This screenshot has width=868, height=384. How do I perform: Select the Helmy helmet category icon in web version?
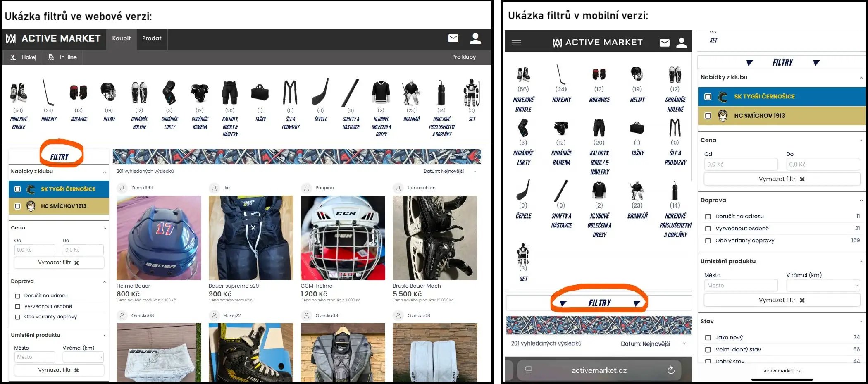pos(108,92)
